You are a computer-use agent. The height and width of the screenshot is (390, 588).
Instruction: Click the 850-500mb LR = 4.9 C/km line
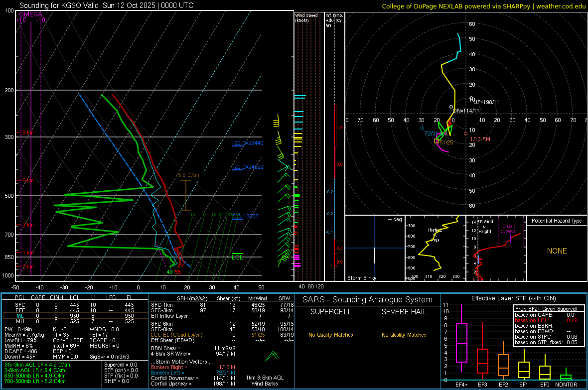(x=35, y=376)
